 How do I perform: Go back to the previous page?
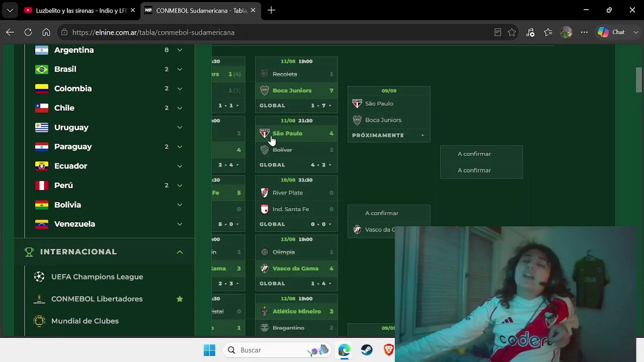tap(10, 32)
